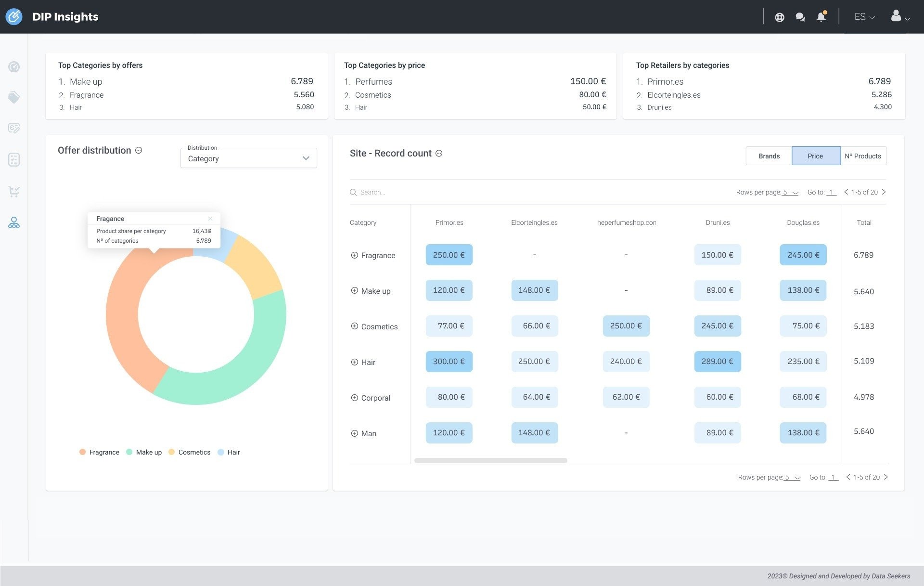Open the Distribution Category dropdown

click(x=248, y=158)
